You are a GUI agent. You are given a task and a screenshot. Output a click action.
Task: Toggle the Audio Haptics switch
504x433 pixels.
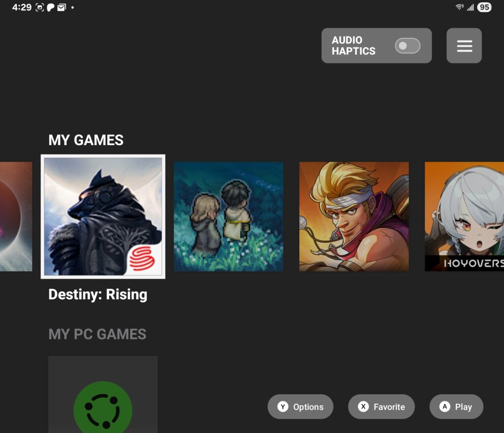407,46
